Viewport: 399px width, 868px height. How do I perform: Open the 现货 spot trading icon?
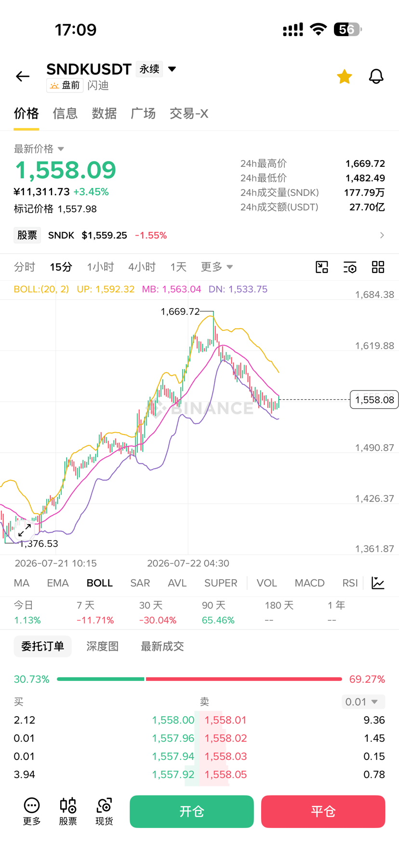click(x=104, y=811)
